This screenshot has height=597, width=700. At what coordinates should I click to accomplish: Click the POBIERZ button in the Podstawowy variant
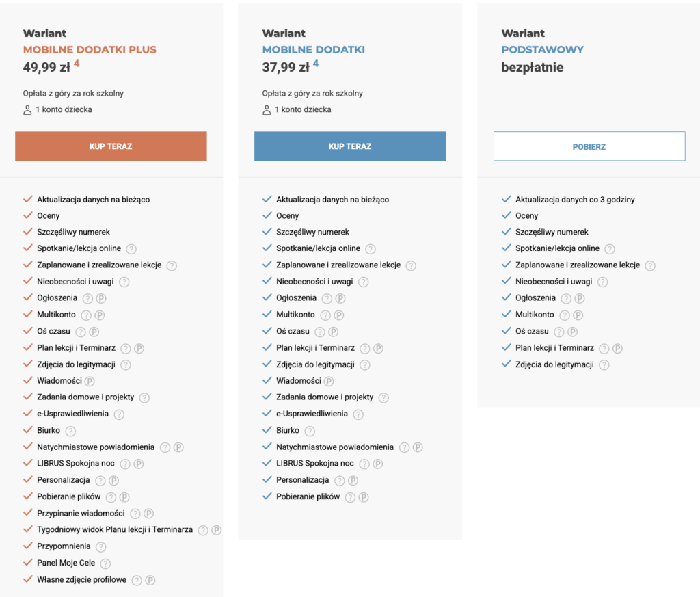click(589, 146)
